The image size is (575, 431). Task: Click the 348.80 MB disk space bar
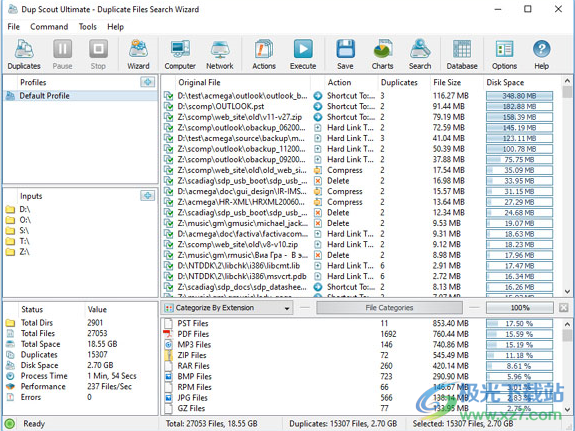pyautogui.click(x=519, y=96)
